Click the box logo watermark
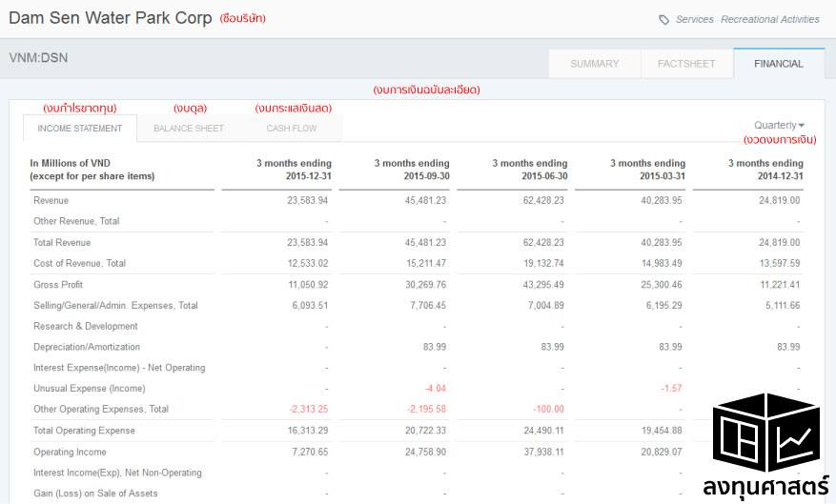 (766, 433)
